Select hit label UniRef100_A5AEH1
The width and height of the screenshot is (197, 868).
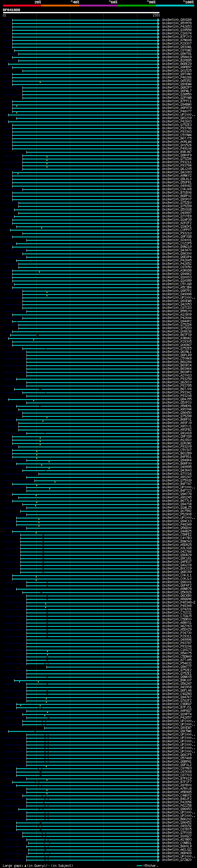point(177,406)
